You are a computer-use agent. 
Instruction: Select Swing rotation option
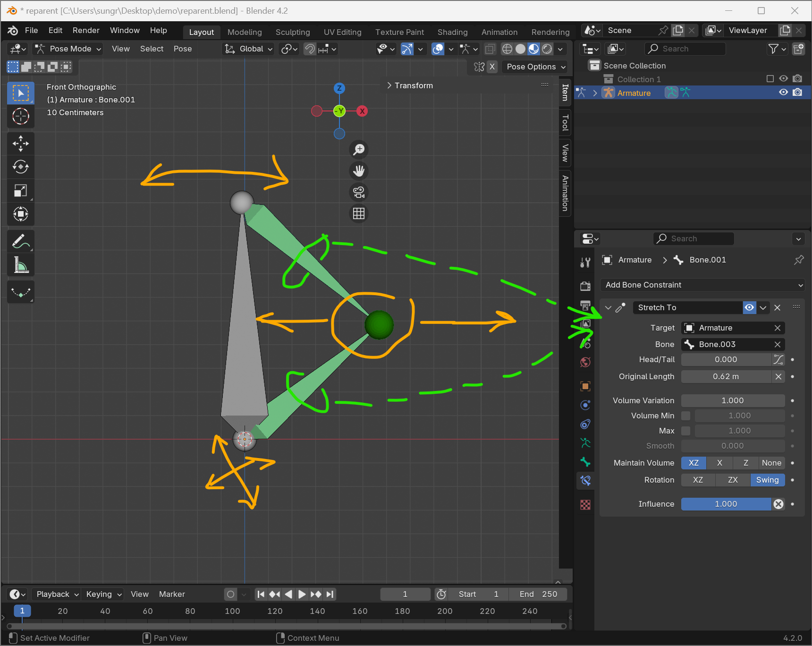[x=767, y=480]
